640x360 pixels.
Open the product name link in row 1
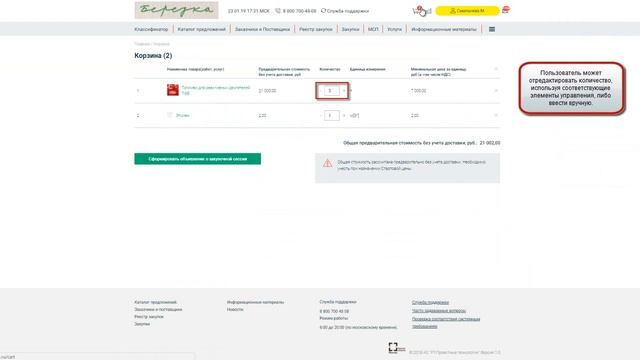pyautogui.click(x=216, y=90)
